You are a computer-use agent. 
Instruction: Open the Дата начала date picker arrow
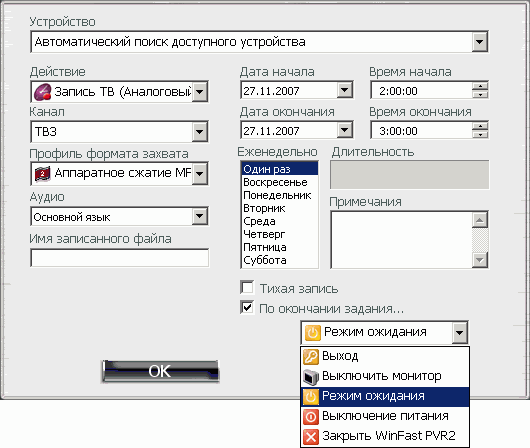click(344, 90)
